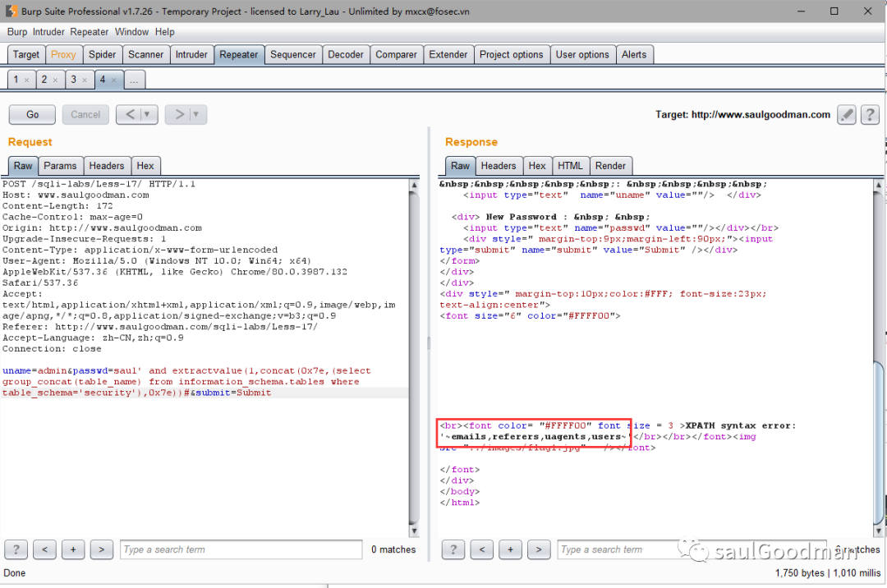Go to previous match in response search
887x588 pixels.
click(x=482, y=549)
